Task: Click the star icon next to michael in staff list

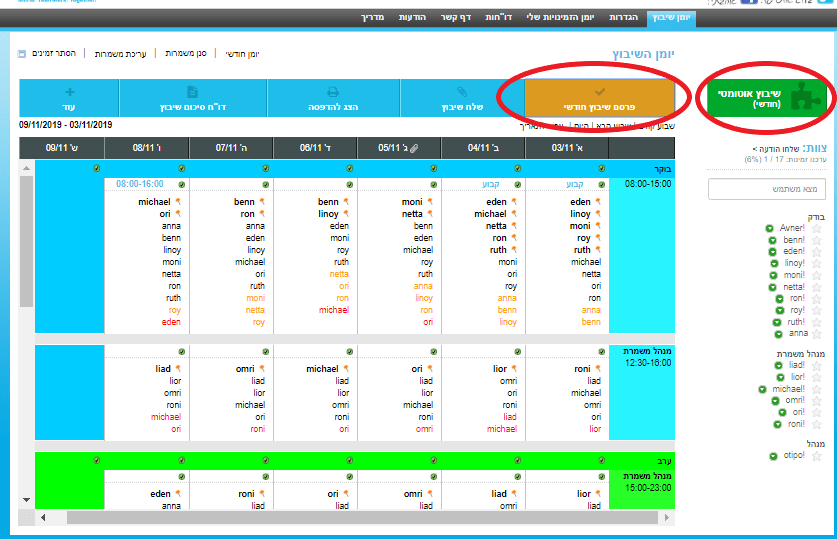Action: pos(816,389)
